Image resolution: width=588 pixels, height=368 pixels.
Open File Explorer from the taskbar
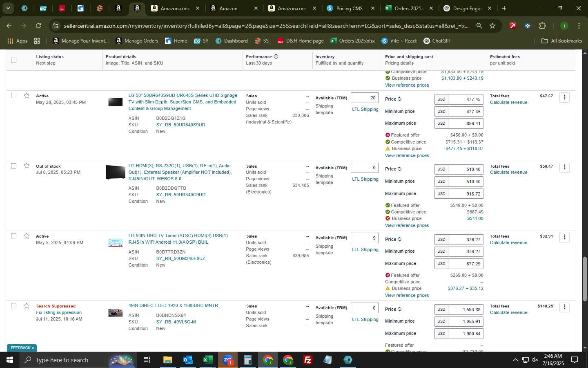[167, 360]
